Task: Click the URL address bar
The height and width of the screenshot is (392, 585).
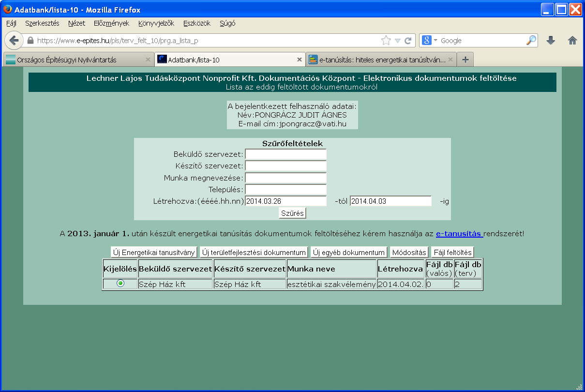Action: [x=208, y=41]
